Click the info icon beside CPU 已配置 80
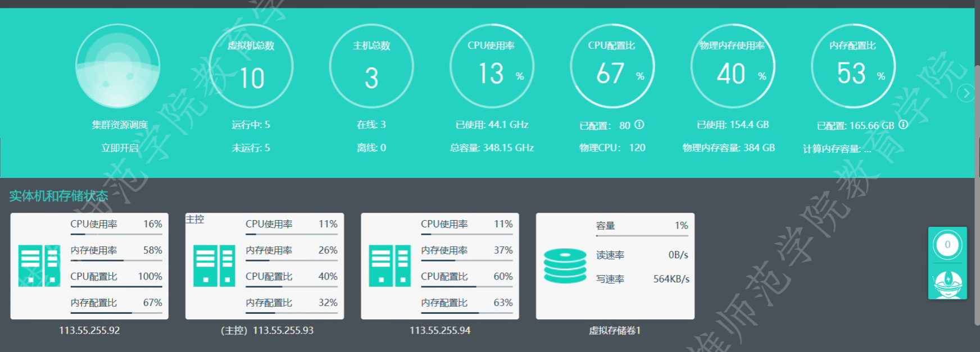The image size is (980, 352). coord(639,125)
